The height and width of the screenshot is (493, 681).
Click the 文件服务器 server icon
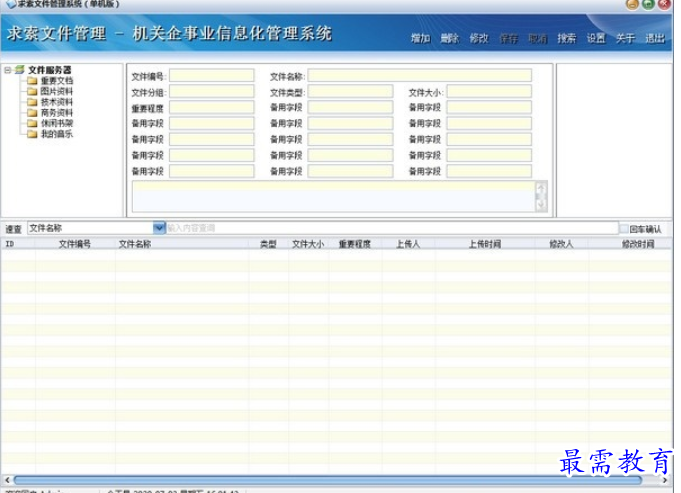click(x=20, y=69)
